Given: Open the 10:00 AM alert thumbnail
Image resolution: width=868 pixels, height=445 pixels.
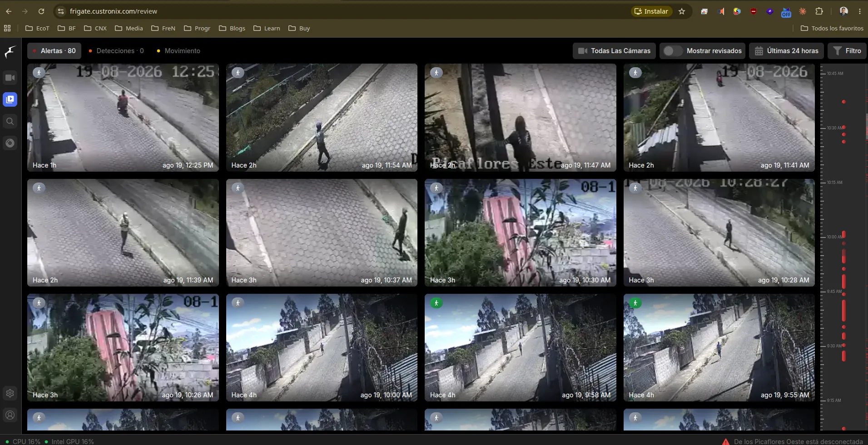Looking at the screenshot, I should click(322, 347).
